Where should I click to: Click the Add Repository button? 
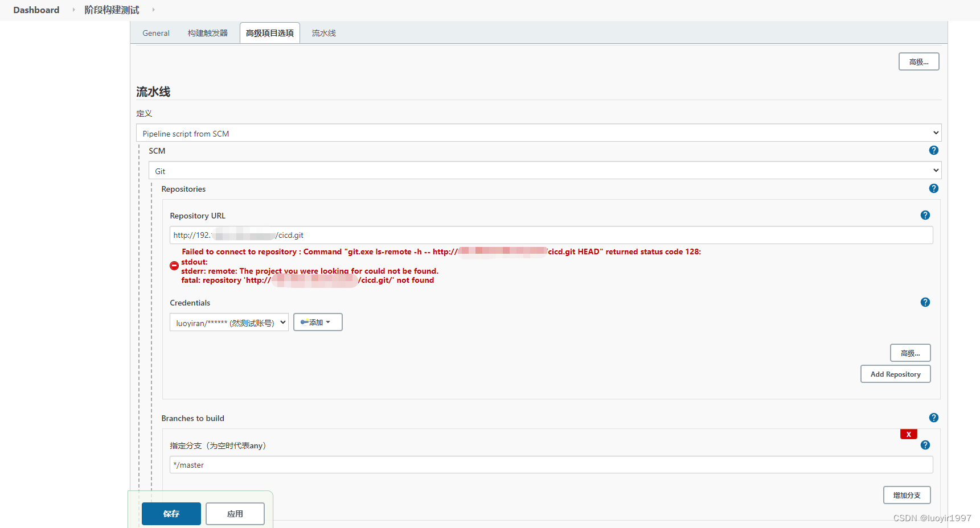[895, 374]
